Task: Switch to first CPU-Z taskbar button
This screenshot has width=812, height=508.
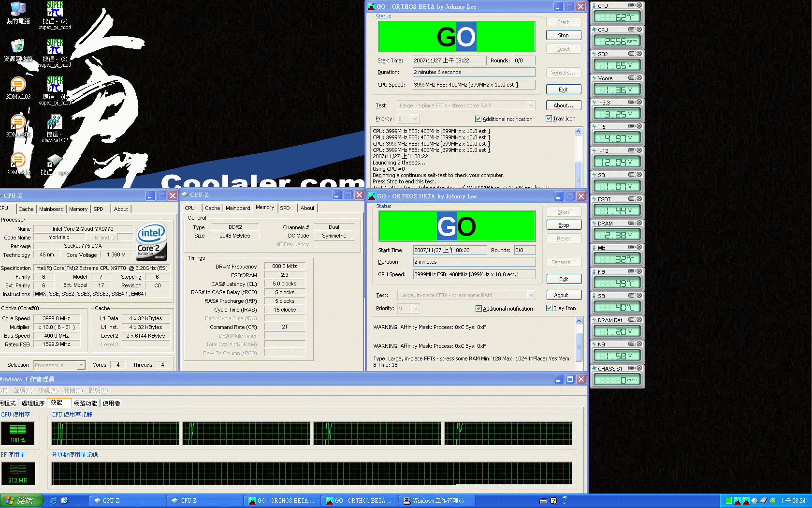Action: pos(128,501)
